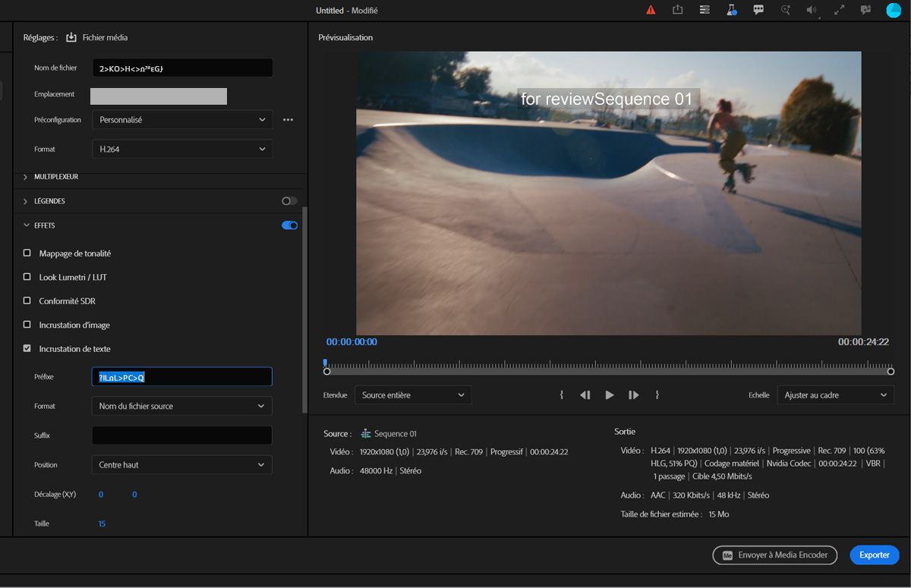Expand the MULTIPLEXEUR section
Screen dimensions: 911x588
click(x=26, y=177)
